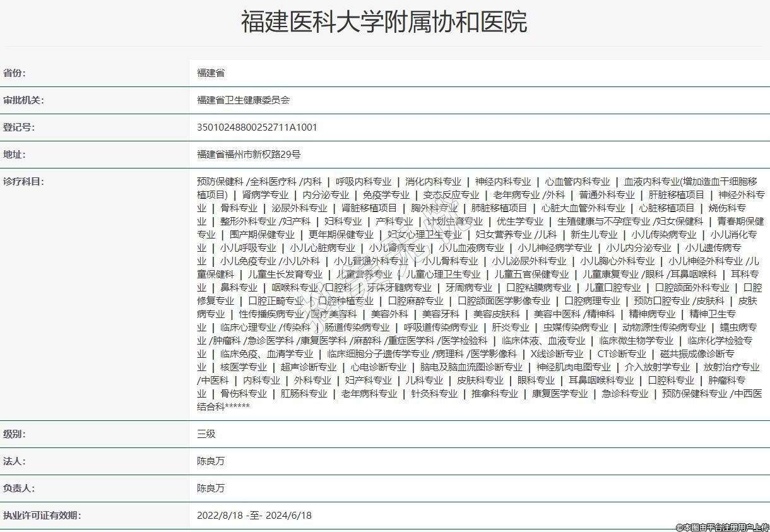Click validity period 2022/8/18 -至- 2024/6/18

point(254,516)
